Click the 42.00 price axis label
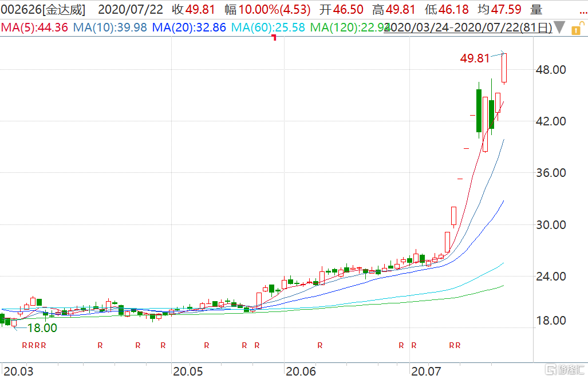Image resolution: width=588 pixels, height=379 pixels. click(x=551, y=121)
